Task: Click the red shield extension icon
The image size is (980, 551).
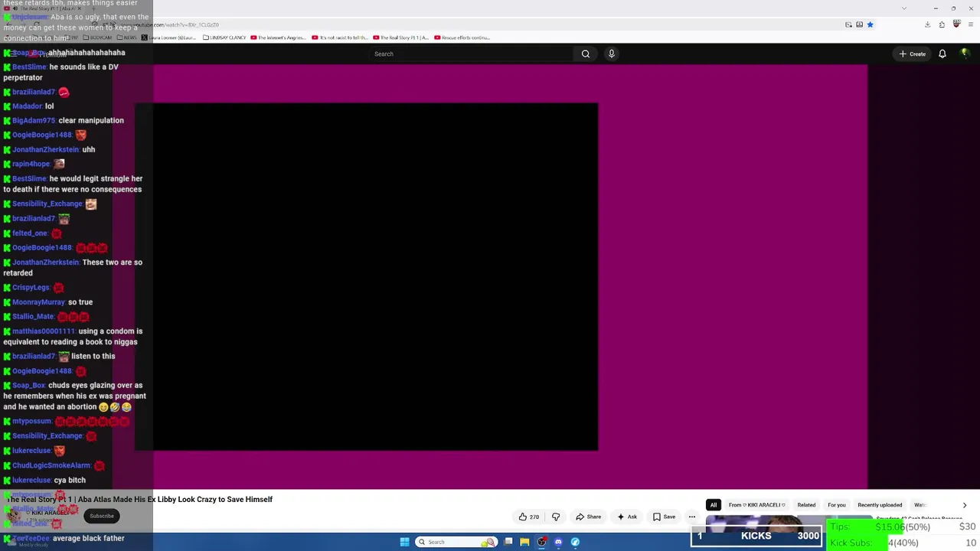Action: [957, 24]
